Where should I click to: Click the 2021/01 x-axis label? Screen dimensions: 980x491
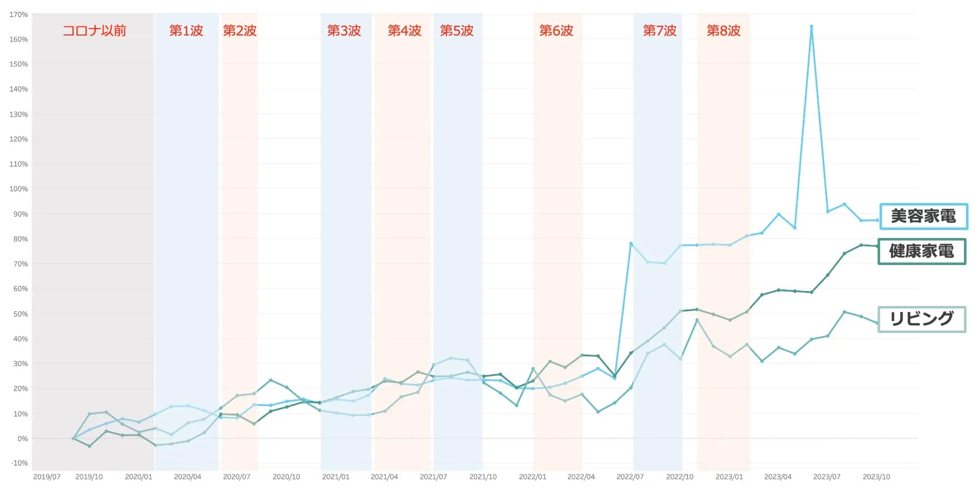coord(336,477)
